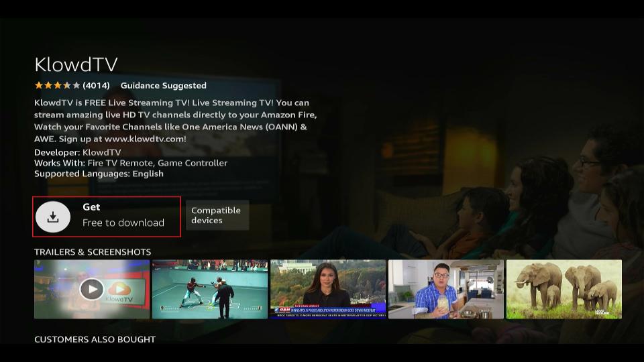
Task: Open the cooking show man screenshot
Action: point(446,290)
